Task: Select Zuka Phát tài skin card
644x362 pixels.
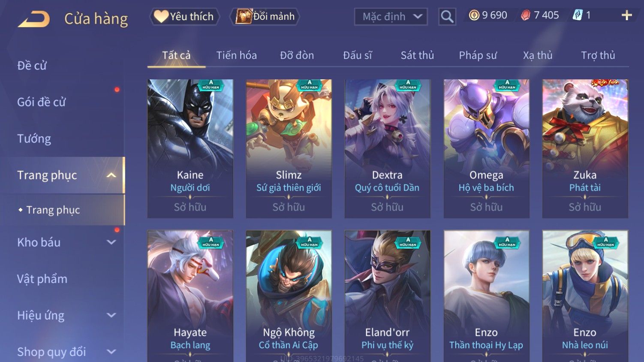Action: [585, 148]
